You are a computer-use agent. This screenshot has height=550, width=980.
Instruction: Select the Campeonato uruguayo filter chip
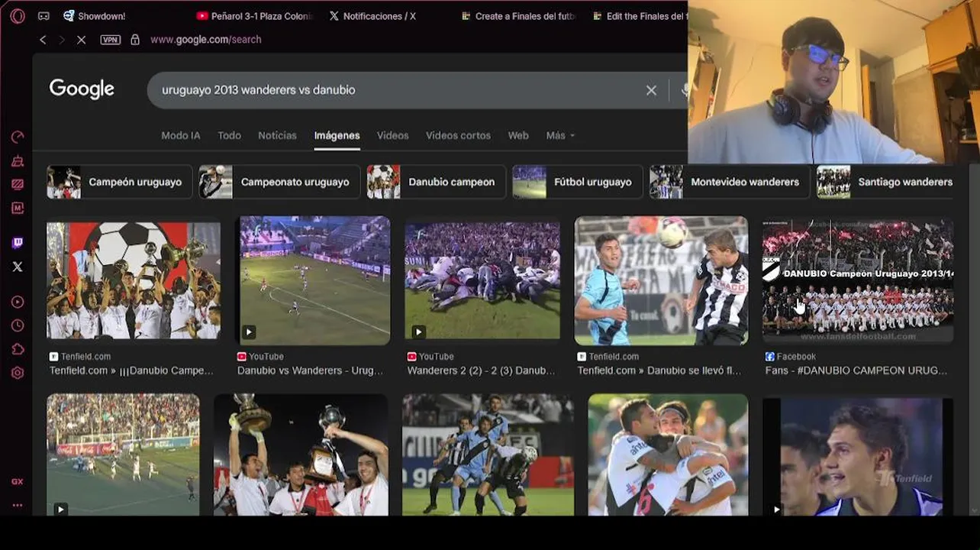pos(279,182)
